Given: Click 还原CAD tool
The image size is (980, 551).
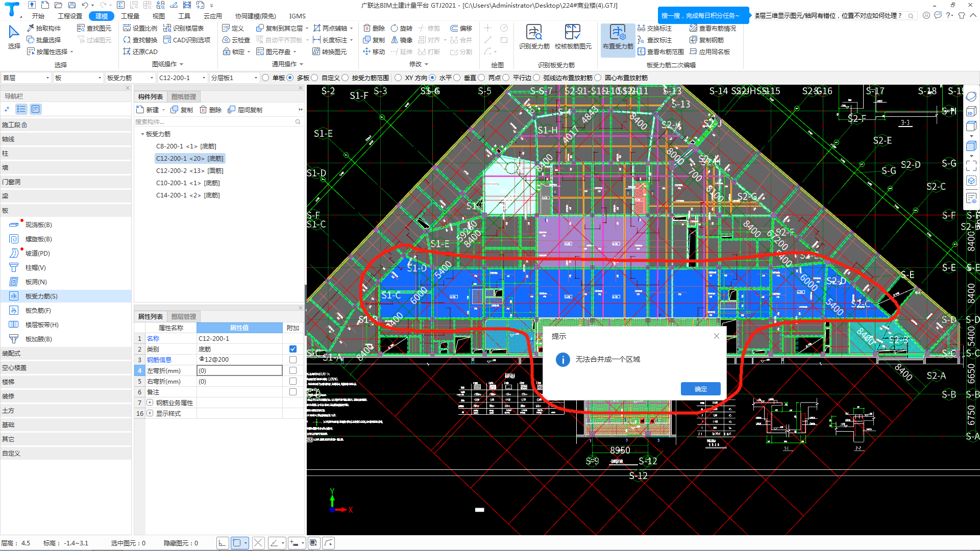Looking at the screenshot, I should [x=140, y=52].
